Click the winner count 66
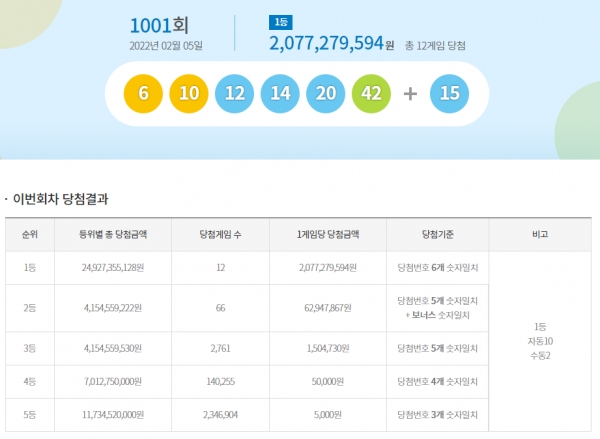This screenshot has width=600, height=439. click(x=220, y=308)
